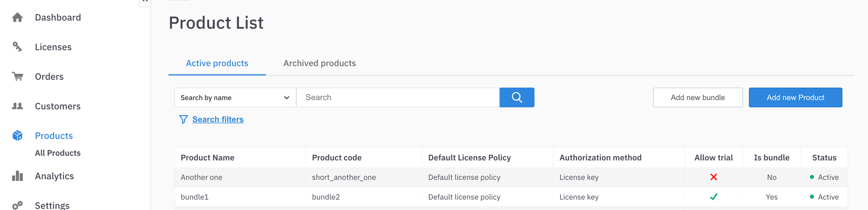
Task: Click the Add new Product button
Action: click(795, 97)
